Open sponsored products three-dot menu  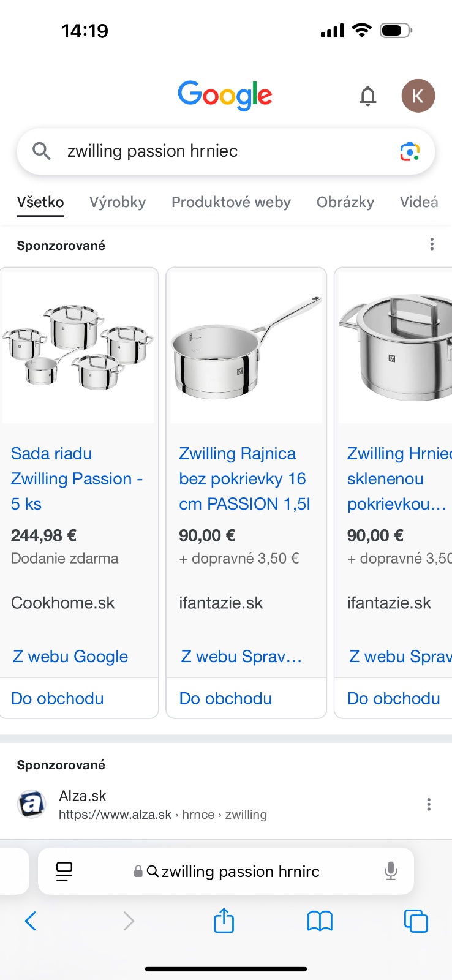(x=432, y=244)
